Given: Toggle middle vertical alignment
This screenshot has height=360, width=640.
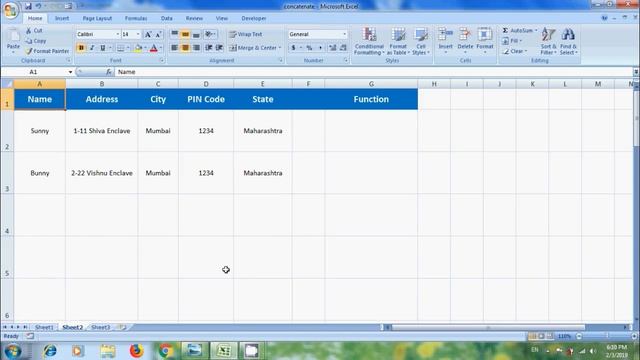Looking at the screenshot, I should pyautogui.click(x=185, y=34).
